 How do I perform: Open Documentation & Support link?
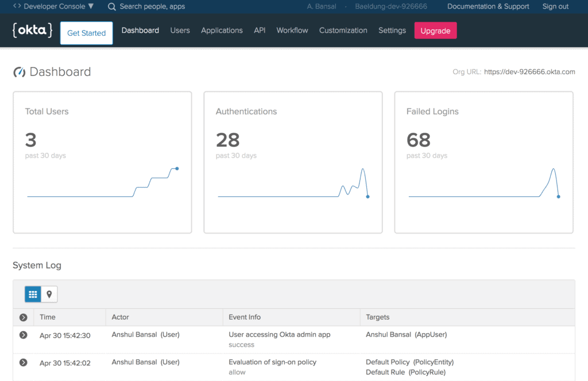click(488, 7)
